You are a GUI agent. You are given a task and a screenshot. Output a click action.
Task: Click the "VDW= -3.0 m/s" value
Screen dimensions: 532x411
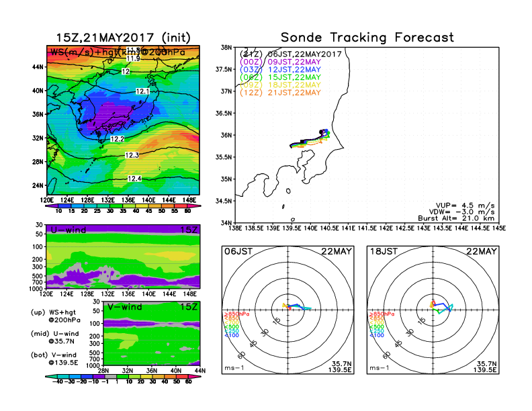pyautogui.click(x=461, y=212)
